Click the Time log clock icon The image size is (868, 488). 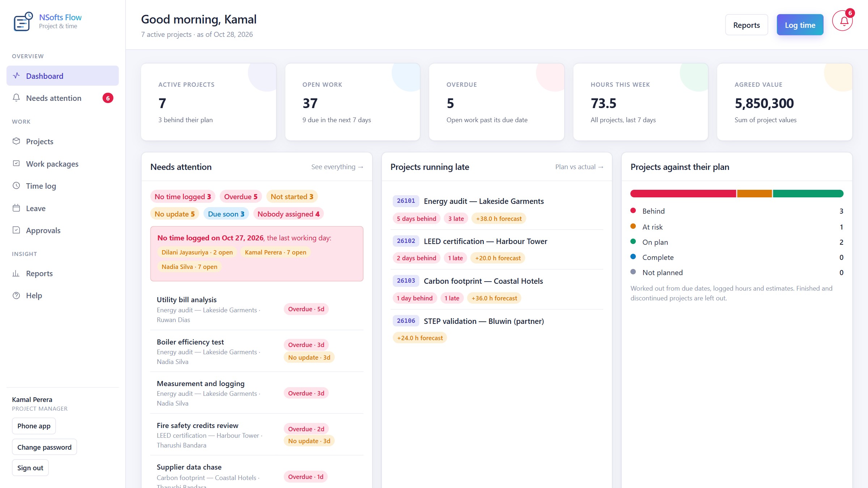16,185
